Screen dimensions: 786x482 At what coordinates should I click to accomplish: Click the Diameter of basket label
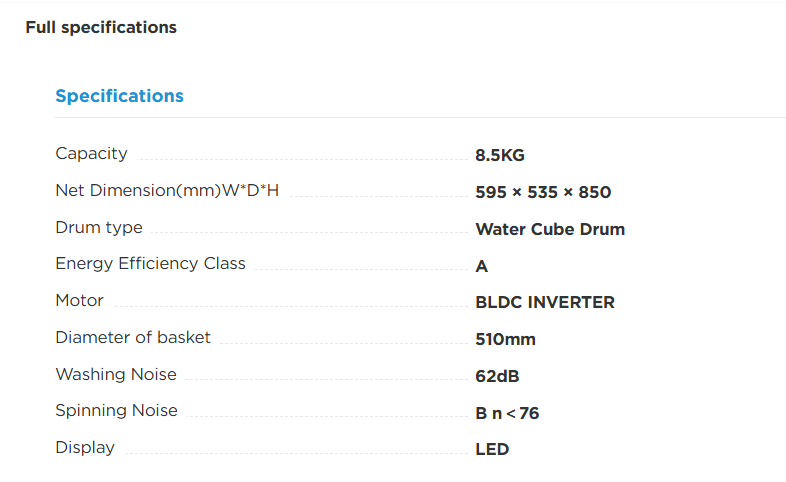click(133, 338)
